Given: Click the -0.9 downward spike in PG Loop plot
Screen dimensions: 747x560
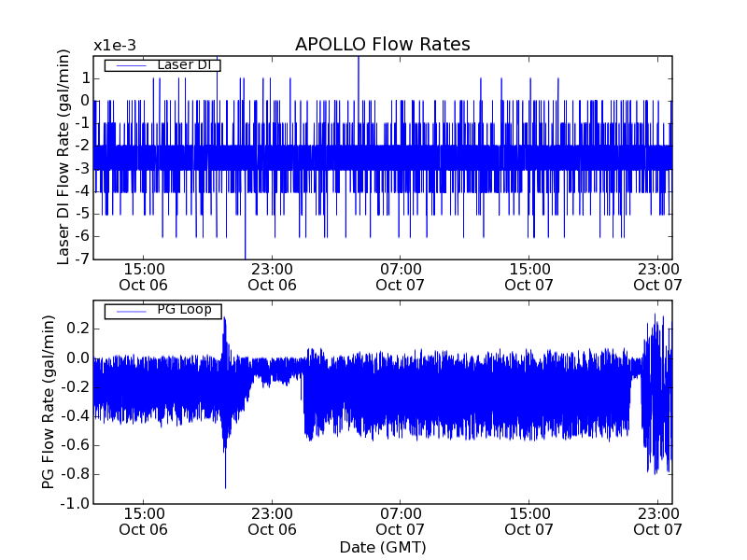Looking at the screenshot, I should tap(225, 483).
